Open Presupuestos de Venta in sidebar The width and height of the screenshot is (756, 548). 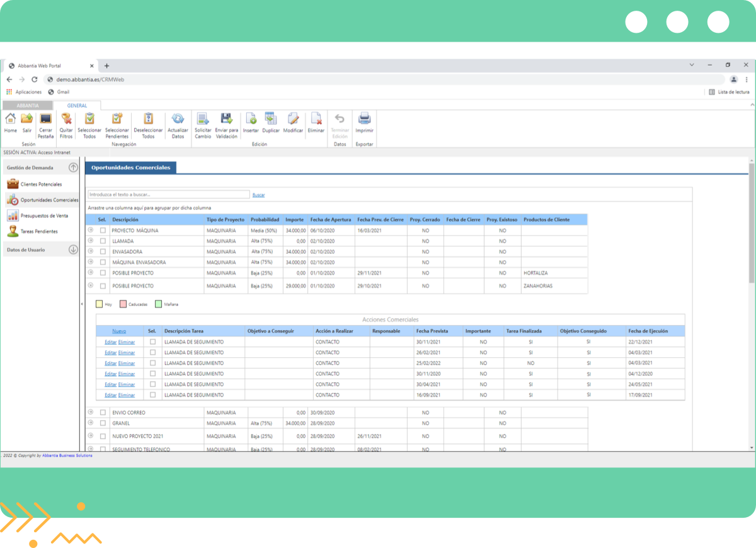44,216
